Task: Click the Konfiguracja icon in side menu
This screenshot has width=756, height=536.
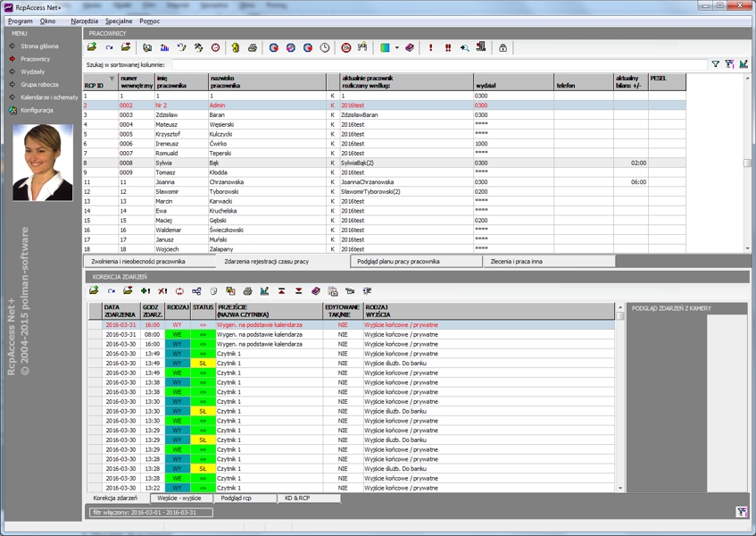Action: click(12, 110)
